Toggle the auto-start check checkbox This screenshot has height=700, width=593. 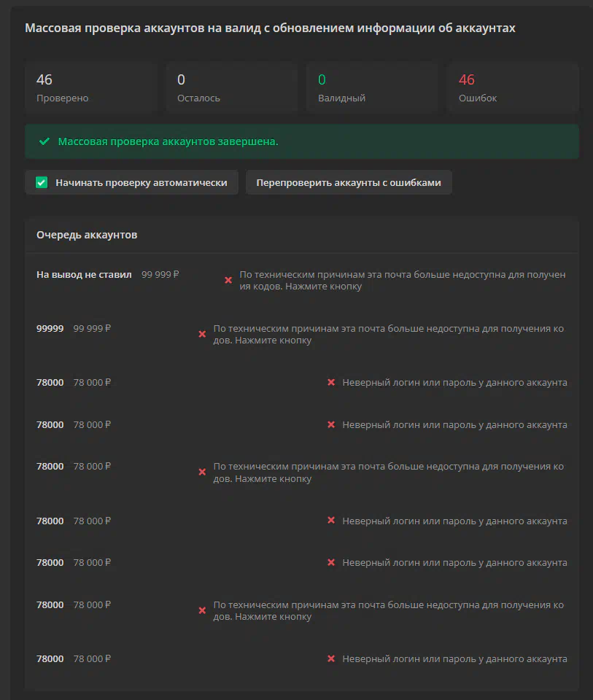(x=42, y=182)
